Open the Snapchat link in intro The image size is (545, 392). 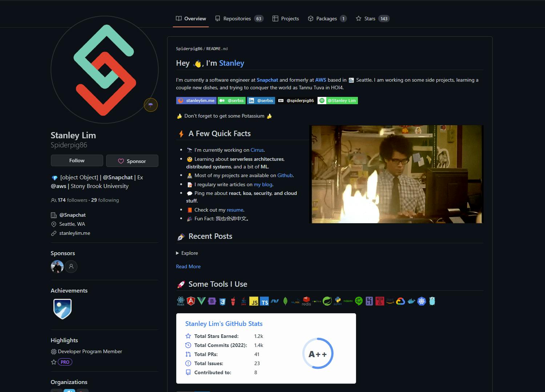267,80
